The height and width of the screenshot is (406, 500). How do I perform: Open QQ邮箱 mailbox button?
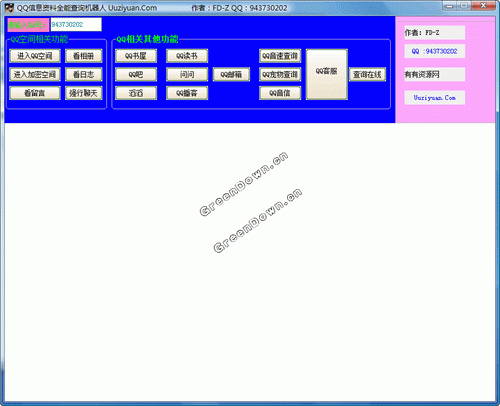pyautogui.click(x=231, y=74)
